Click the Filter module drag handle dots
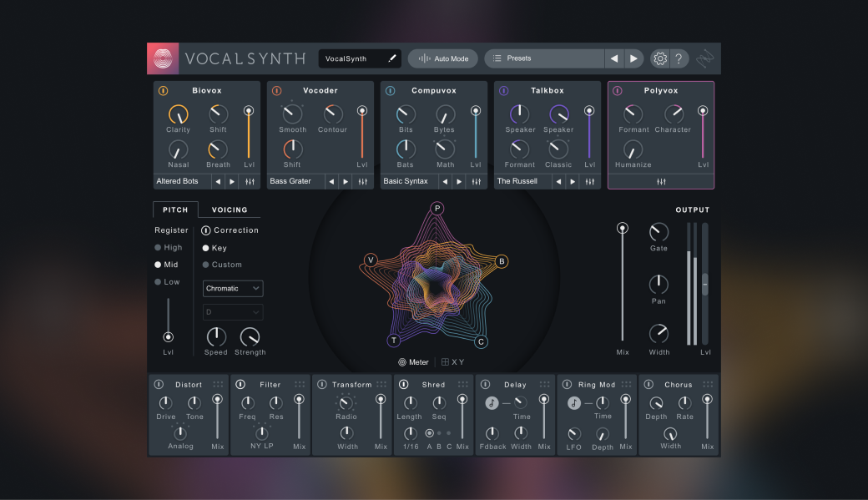868x500 pixels. click(x=300, y=384)
